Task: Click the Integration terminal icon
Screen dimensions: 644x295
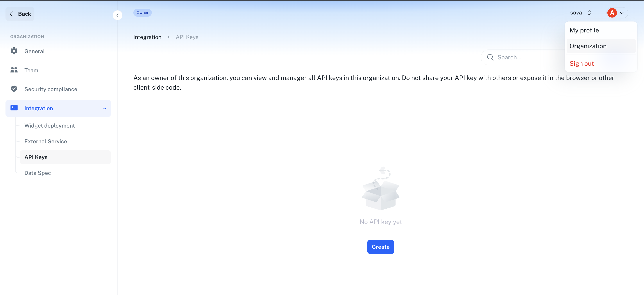Action: (x=14, y=107)
